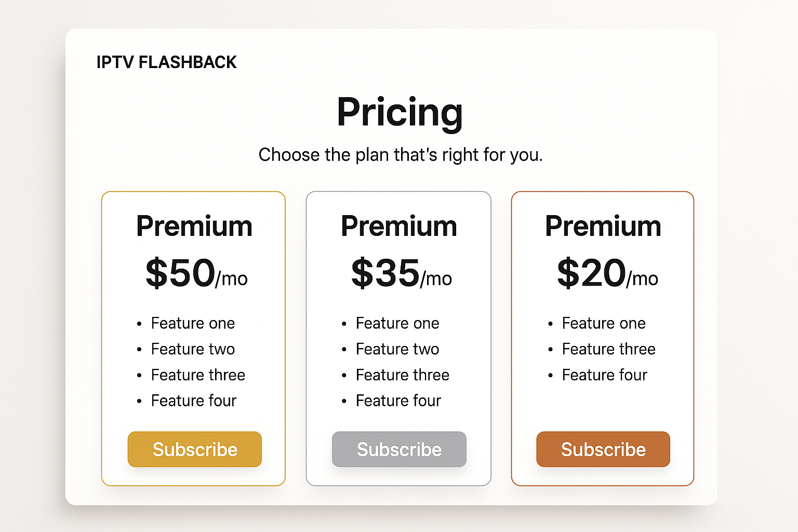Click 'Feature two' in the $35 plan
This screenshot has width=798, height=532.
pos(397,349)
